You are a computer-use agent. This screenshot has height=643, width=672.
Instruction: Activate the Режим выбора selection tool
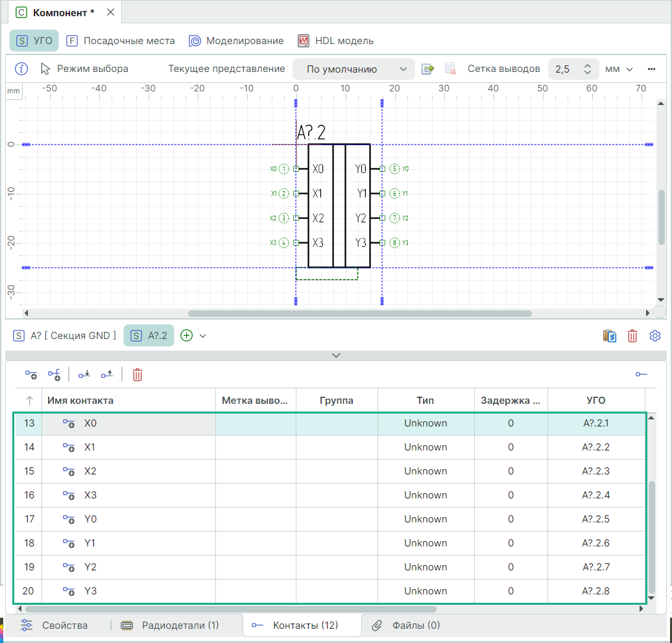pyautogui.click(x=84, y=69)
